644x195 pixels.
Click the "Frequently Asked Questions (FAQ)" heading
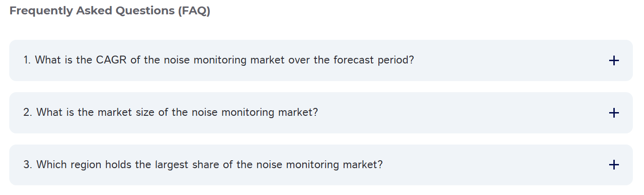point(110,11)
